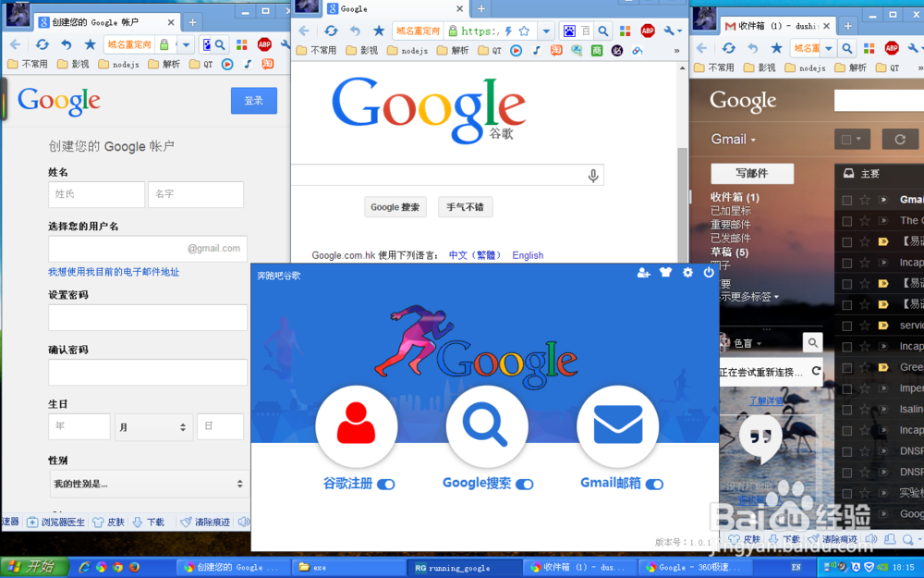This screenshot has width=924, height=578.
Task: Click ABP icon in account creation window
Action: [264, 44]
